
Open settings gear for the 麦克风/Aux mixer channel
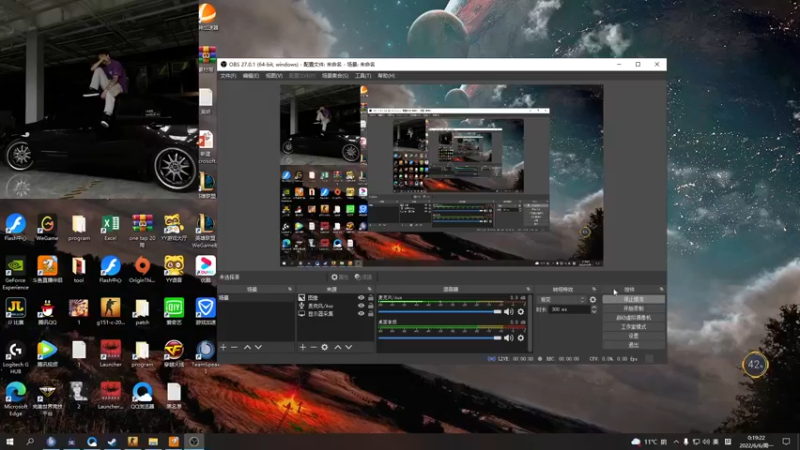coord(520,311)
